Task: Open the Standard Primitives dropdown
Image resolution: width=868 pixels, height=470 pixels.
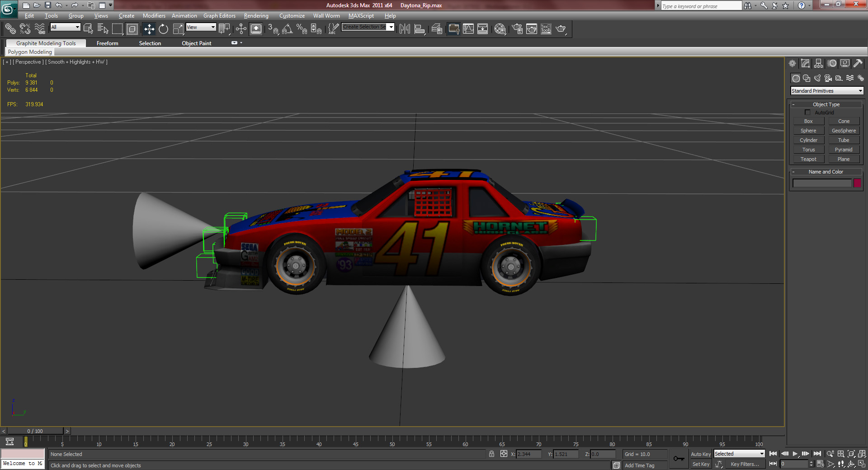Action: 827,91
